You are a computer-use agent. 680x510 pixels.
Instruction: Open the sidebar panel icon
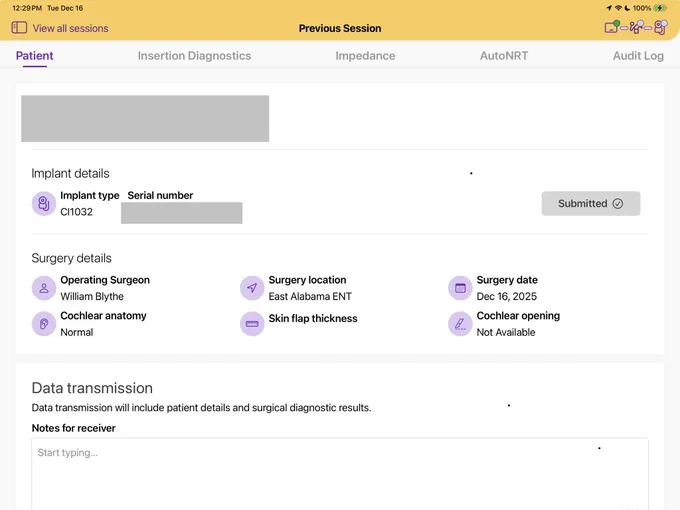19,28
